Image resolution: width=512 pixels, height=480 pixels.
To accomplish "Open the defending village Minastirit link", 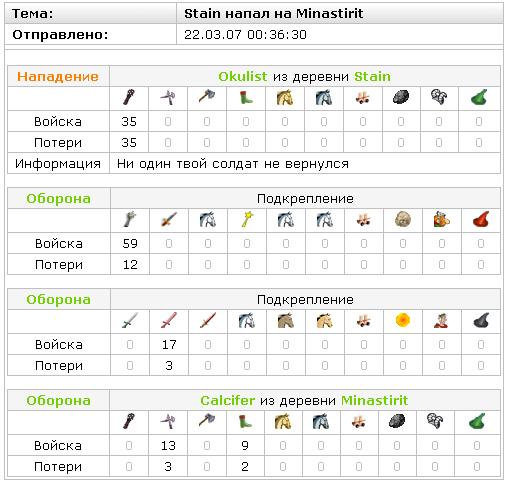I will point(374,400).
